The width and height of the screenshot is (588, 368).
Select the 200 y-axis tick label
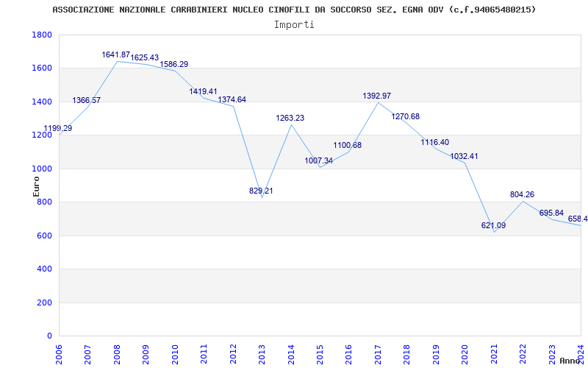[x=45, y=302]
